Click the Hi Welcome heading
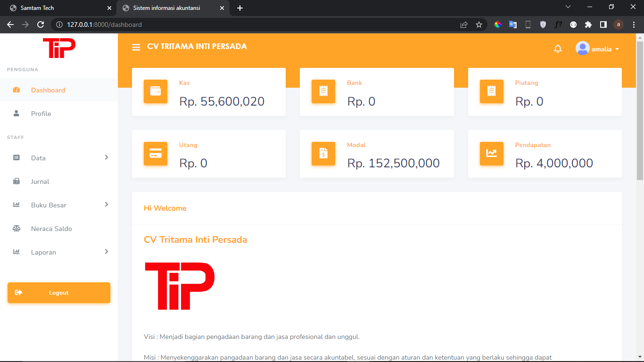This screenshot has height=362, width=644. (165, 208)
